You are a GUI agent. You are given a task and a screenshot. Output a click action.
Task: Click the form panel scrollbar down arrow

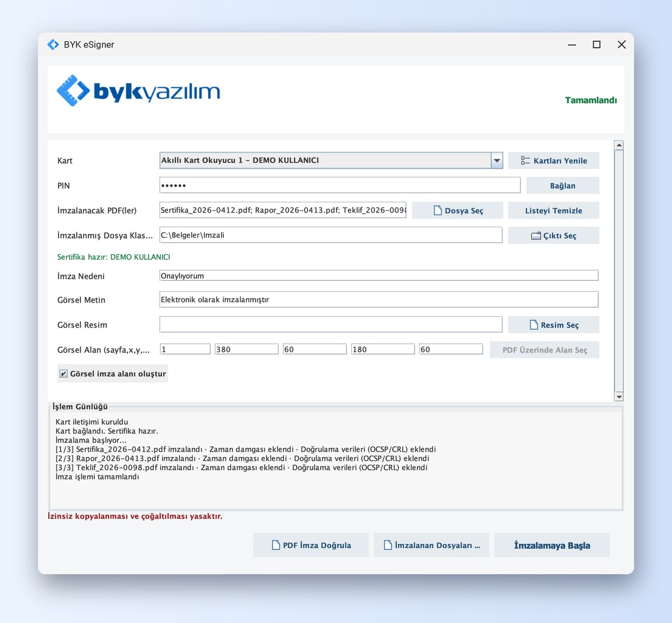click(x=619, y=397)
